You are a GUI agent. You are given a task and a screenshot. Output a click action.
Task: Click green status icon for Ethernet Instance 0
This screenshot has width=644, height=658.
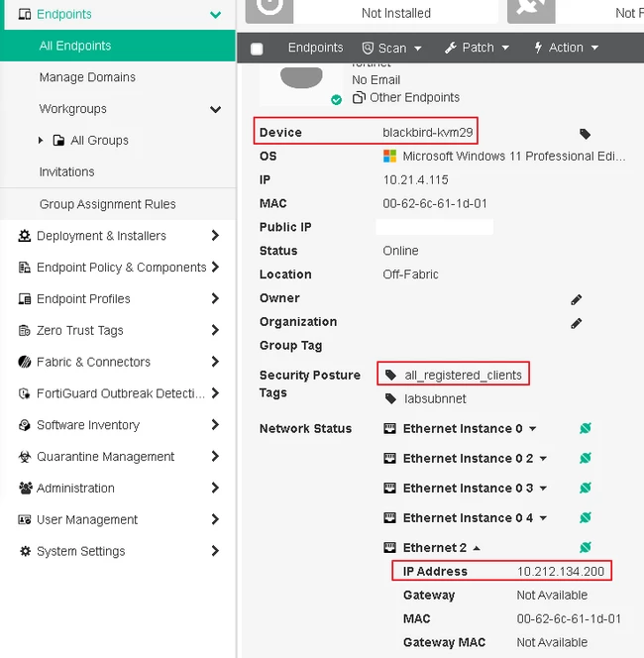click(x=586, y=428)
